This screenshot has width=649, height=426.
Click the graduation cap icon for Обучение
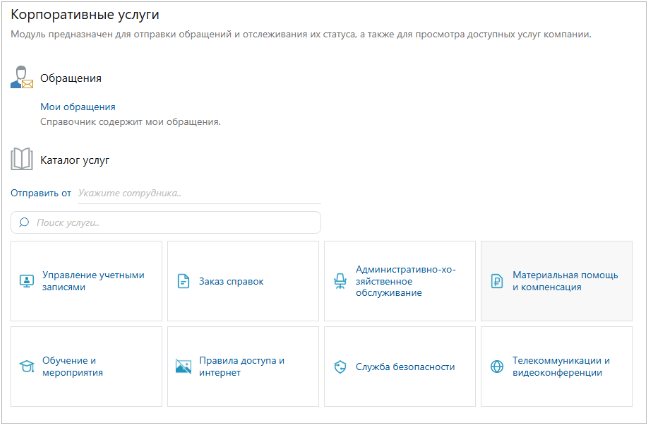point(26,366)
